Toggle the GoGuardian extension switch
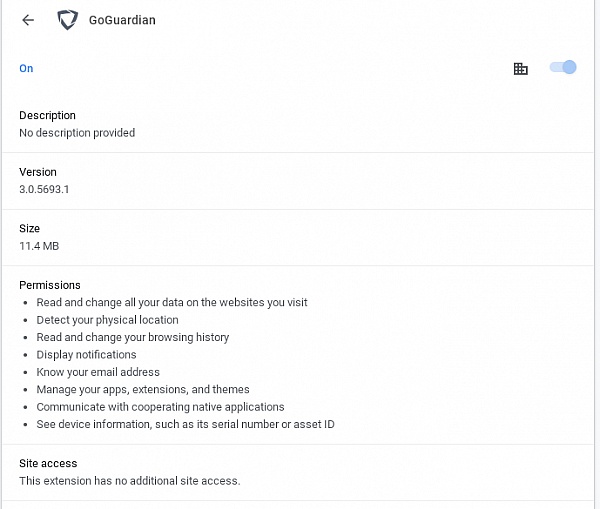This screenshot has width=600, height=509. click(x=563, y=67)
